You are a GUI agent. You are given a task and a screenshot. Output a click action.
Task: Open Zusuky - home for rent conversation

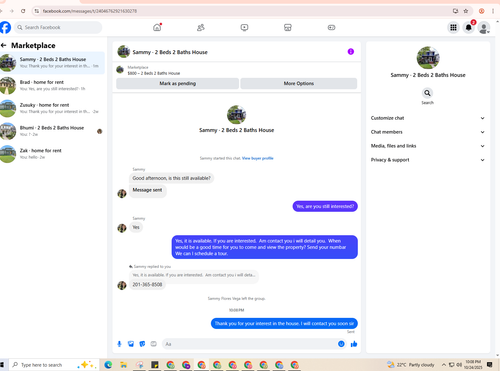point(52,108)
